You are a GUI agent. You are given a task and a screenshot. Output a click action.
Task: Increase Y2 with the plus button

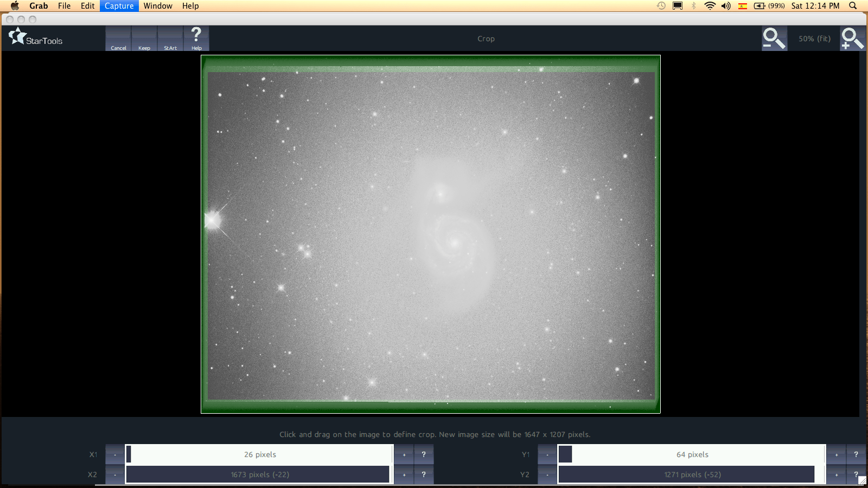pos(837,474)
